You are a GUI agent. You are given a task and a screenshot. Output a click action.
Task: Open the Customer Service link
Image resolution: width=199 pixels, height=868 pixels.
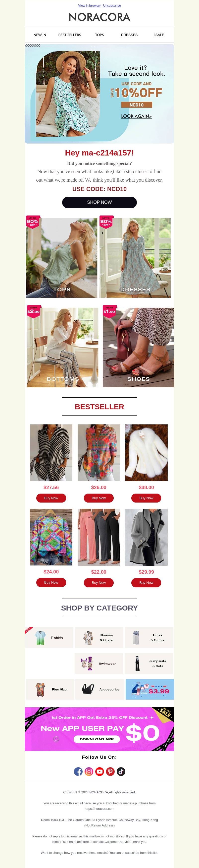coord(117,841)
